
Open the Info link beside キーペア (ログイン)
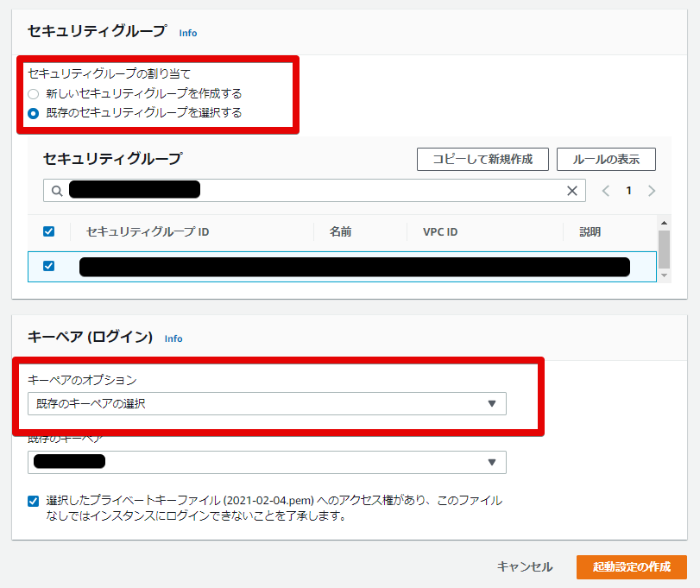pos(173,338)
